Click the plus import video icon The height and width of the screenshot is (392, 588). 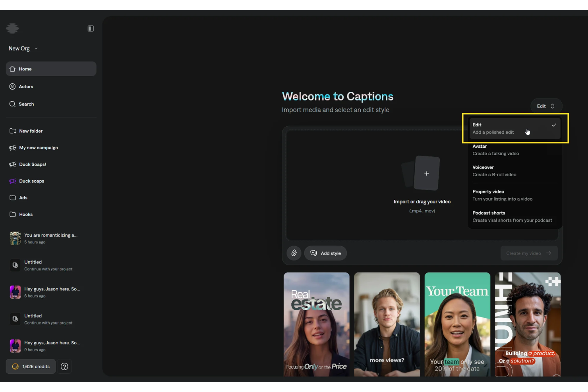[x=426, y=173]
